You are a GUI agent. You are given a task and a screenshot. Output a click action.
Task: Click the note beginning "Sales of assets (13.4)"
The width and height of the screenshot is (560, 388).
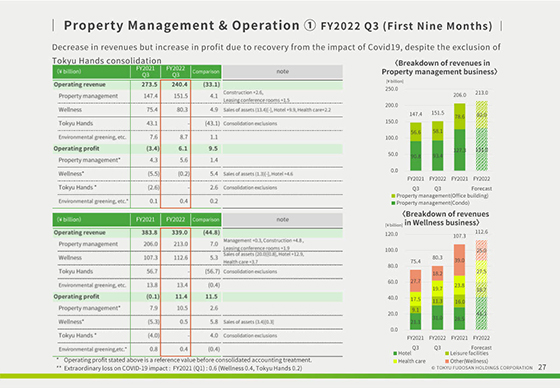(277, 110)
